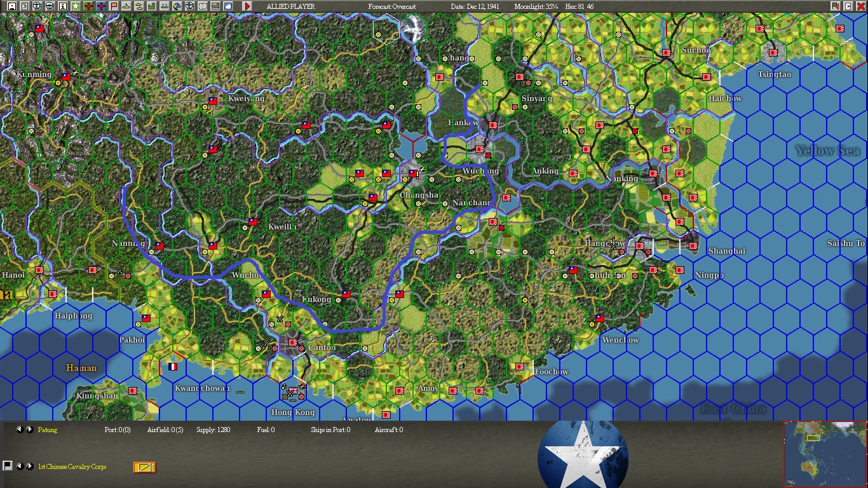Go to previous base before Patung

tap(20, 430)
